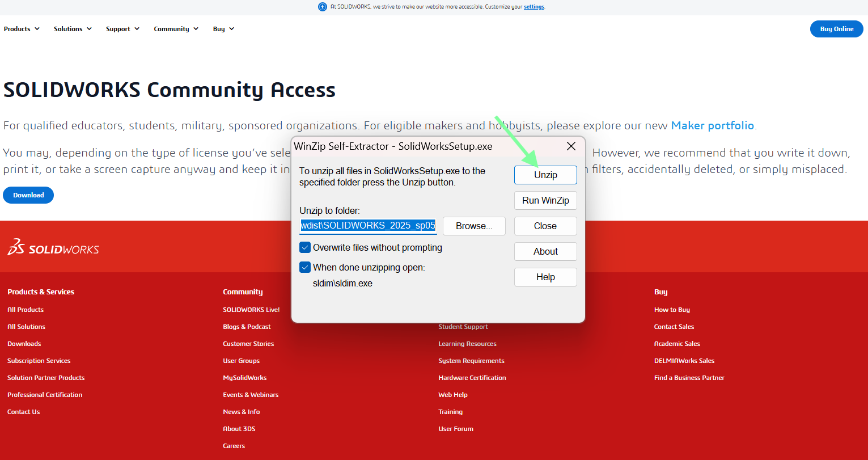This screenshot has width=868, height=460.
Task: Click the SOLIDWORKS logo in the footer
Action: pyautogui.click(x=53, y=247)
